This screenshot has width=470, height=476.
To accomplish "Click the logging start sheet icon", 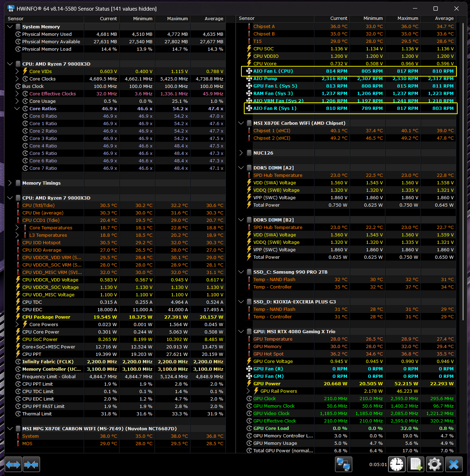I will 416,464.
